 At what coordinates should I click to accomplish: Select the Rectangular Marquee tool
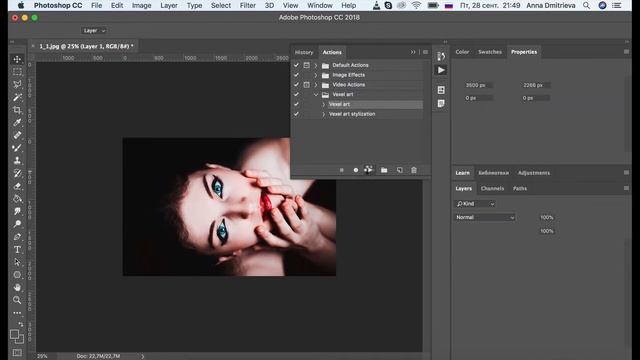tap(17, 72)
